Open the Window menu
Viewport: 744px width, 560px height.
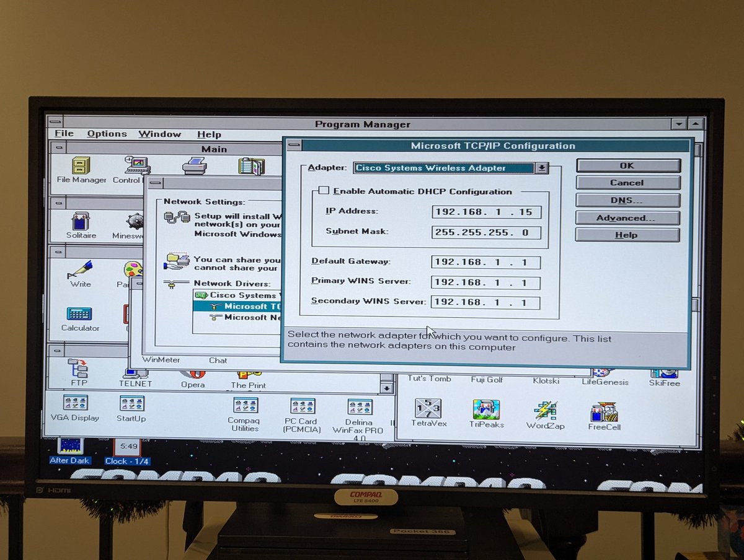pyautogui.click(x=159, y=134)
